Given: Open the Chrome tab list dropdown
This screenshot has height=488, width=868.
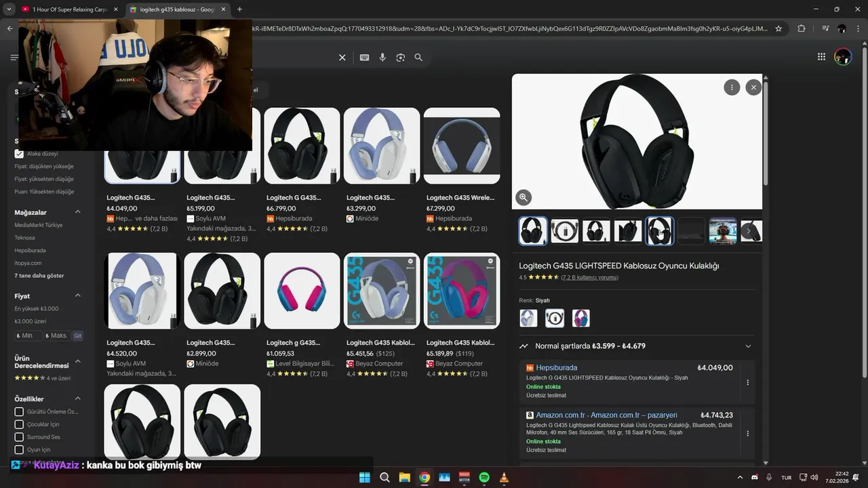Looking at the screenshot, I should [9, 9].
